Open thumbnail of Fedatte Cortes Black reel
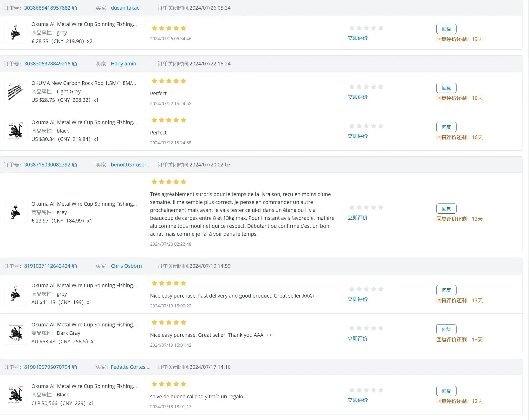Viewport: 529px width, 420px height. [x=16, y=395]
